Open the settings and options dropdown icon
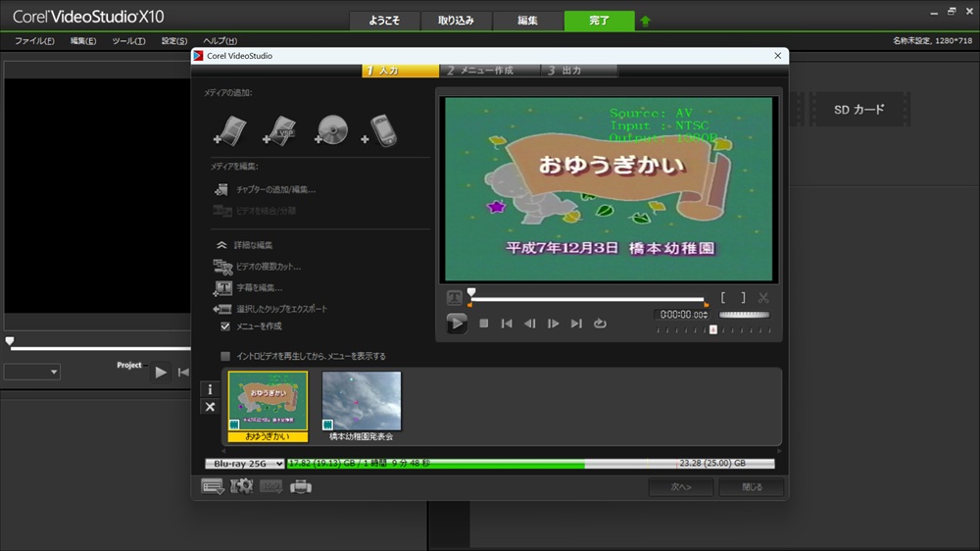The height and width of the screenshot is (551, 980). tap(212, 486)
